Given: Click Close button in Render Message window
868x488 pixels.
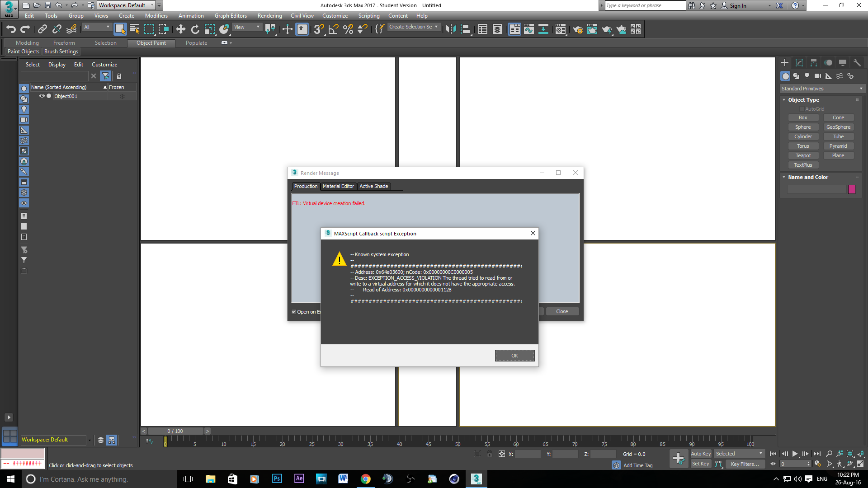Looking at the screenshot, I should pos(562,311).
